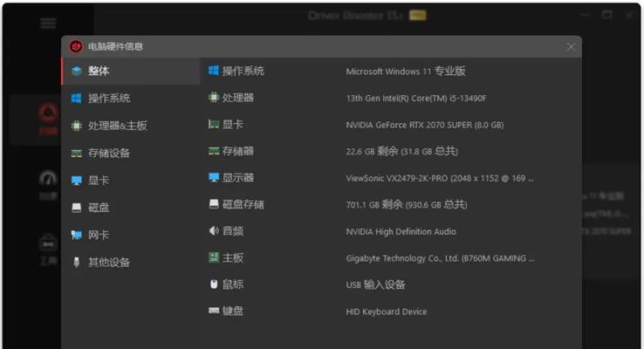Click the graphics card icon in 显卡 row
The image size is (644, 349).
click(214, 124)
